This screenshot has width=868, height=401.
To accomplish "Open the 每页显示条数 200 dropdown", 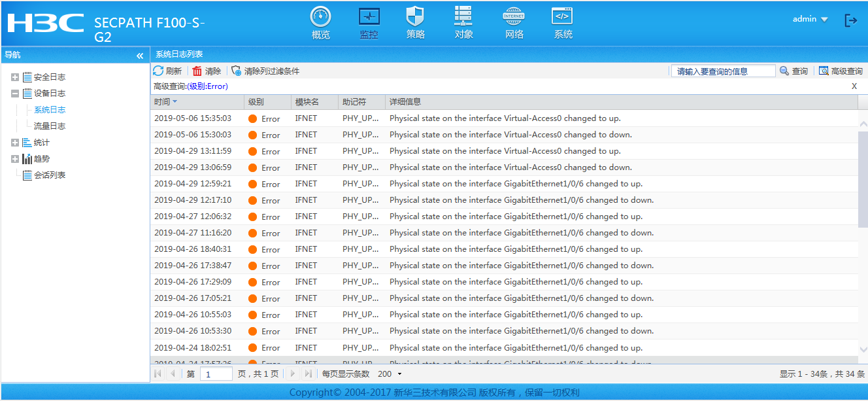I will 390,374.
